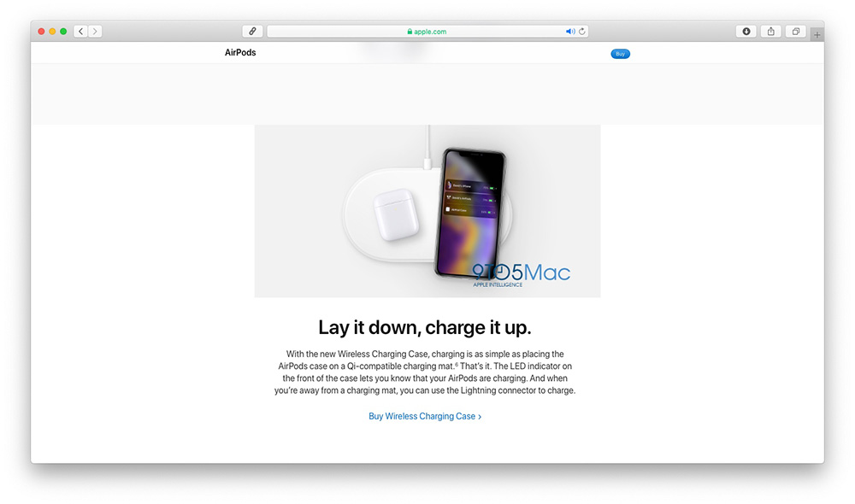Click the 'Lay it down, charge it up.' headline

click(x=425, y=327)
